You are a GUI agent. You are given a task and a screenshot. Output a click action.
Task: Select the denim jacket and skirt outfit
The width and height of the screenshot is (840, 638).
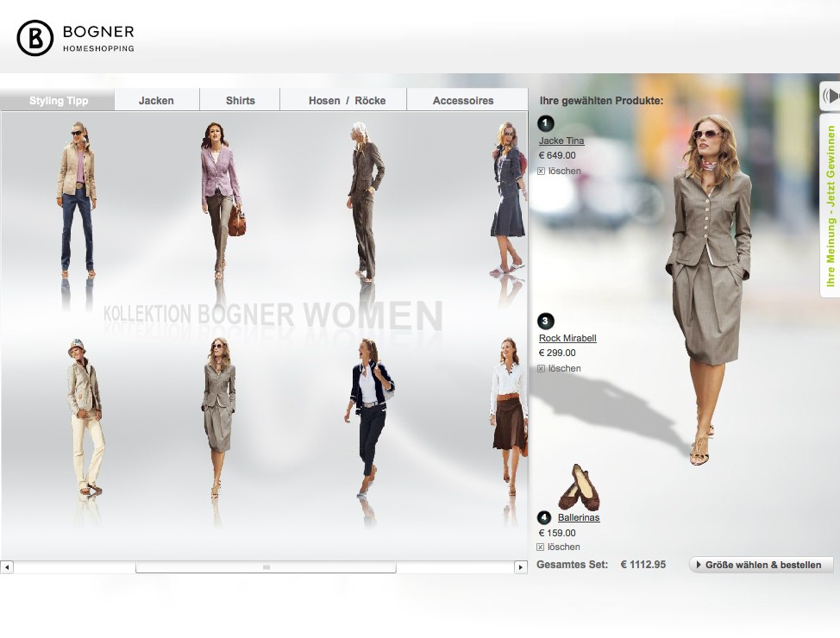tap(508, 198)
